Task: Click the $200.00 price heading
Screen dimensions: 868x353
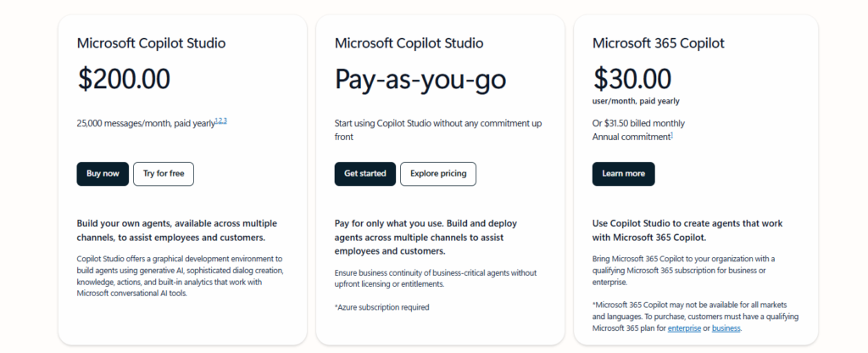Action: (x=124, y=79)
